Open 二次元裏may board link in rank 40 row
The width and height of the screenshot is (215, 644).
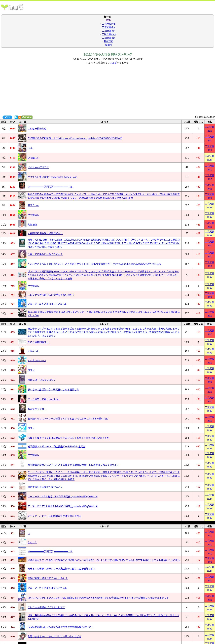click(209, 516)
